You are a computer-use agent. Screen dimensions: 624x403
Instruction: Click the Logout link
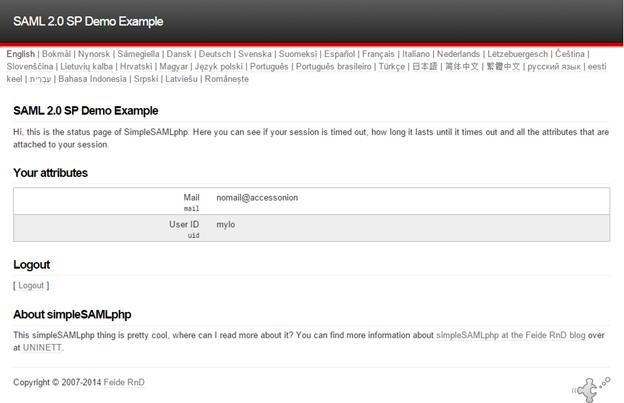pyautogui.click(x=31, y=286)
